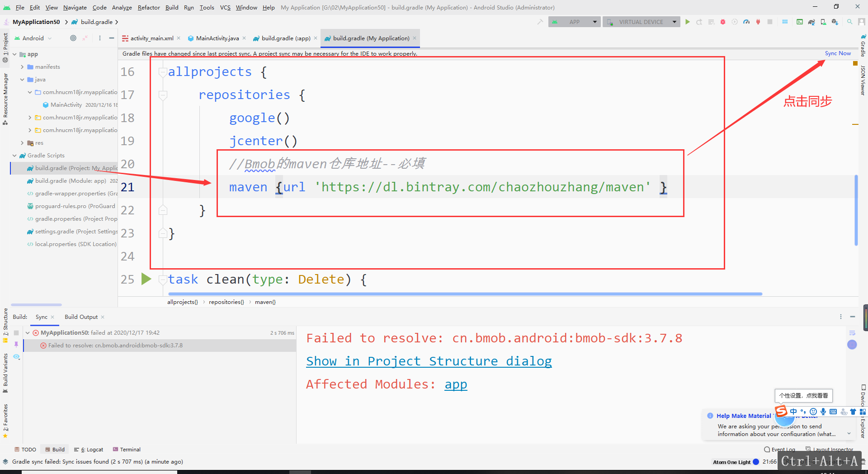Open the APP run configuration dropdown
The height and width of the screenshot is (474, 868).
(575, 22)
